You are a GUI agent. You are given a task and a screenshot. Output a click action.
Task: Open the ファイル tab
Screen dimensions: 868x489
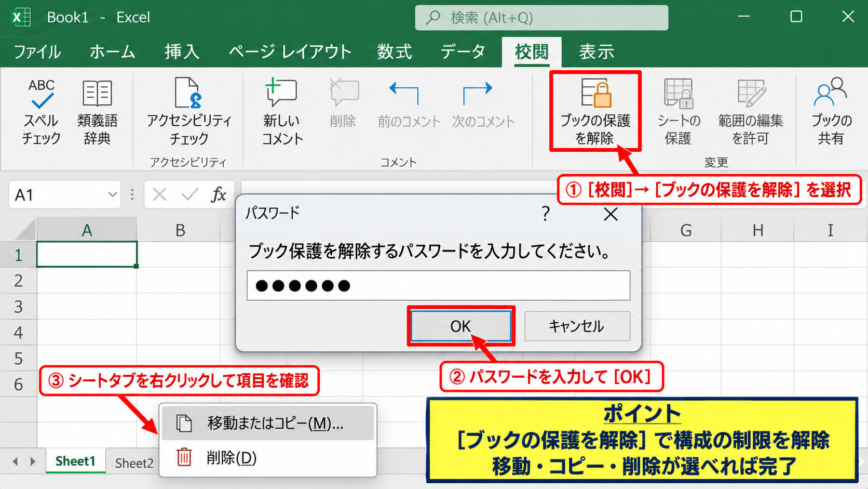[x=37, y=51]
